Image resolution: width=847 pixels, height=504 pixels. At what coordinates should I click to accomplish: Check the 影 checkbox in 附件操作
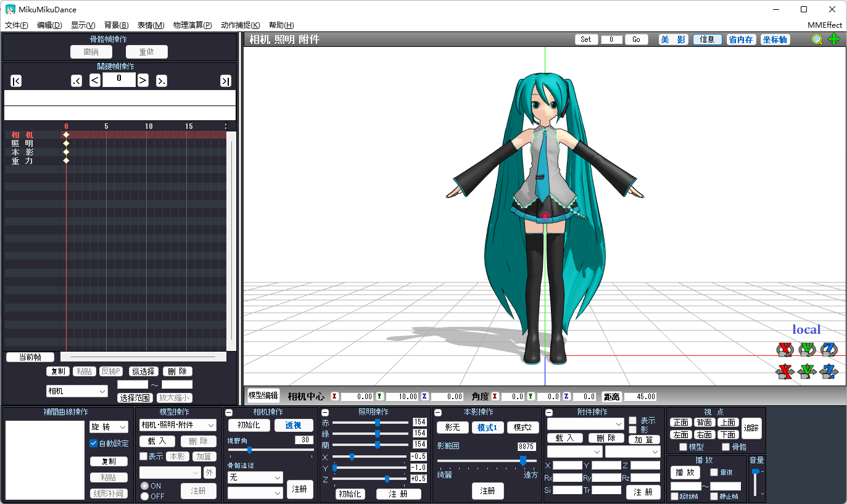coord(632,429)
